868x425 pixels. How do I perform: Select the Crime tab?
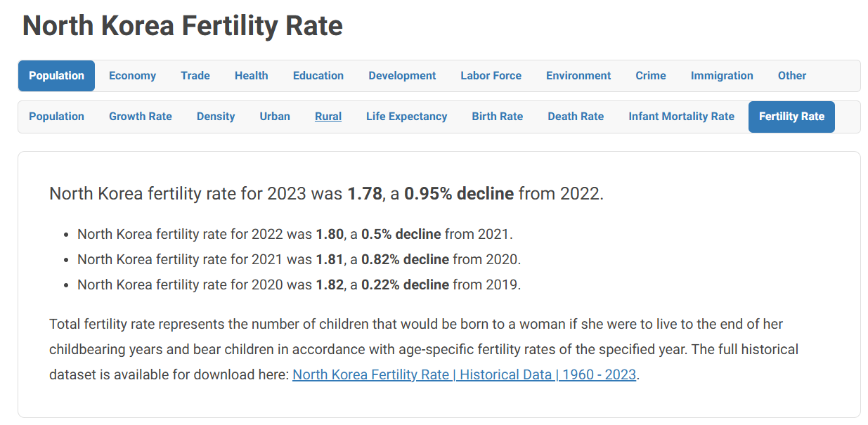coord(651,76)
